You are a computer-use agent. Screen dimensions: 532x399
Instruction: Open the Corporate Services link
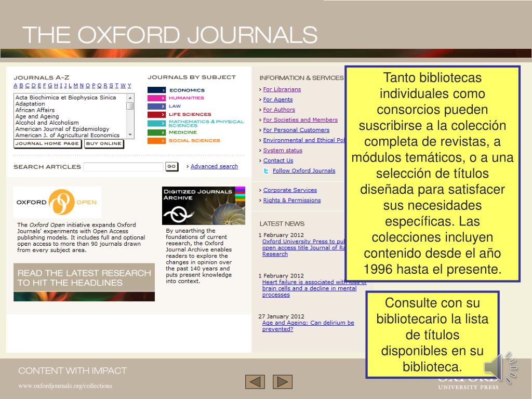click(290, 190)
